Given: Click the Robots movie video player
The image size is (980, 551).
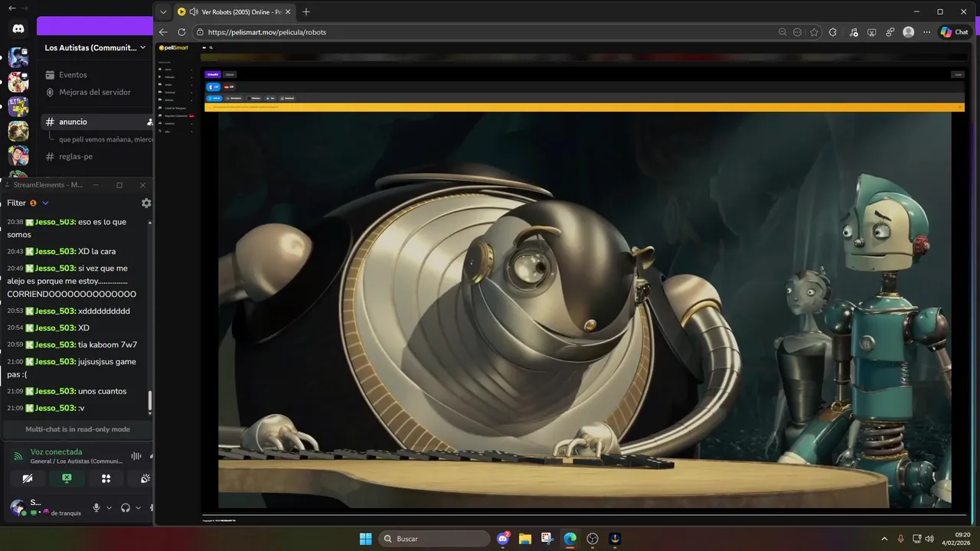Looking at the screenshot, I should pos(584,310).
